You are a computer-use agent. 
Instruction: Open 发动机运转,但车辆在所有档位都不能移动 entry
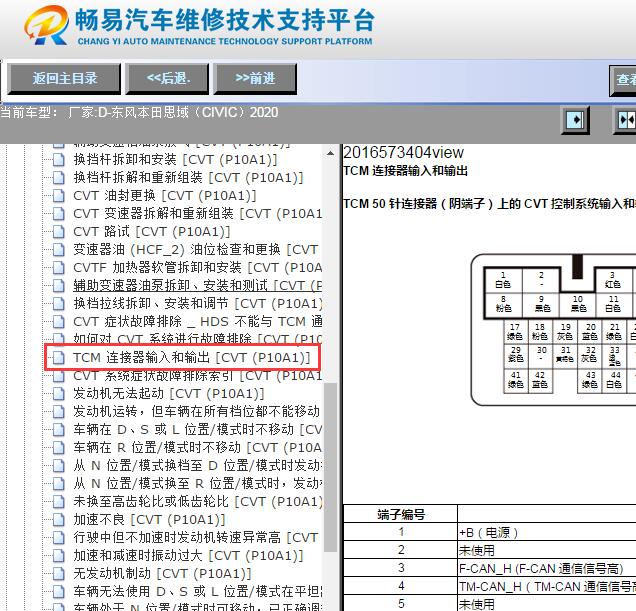[196, 411]
